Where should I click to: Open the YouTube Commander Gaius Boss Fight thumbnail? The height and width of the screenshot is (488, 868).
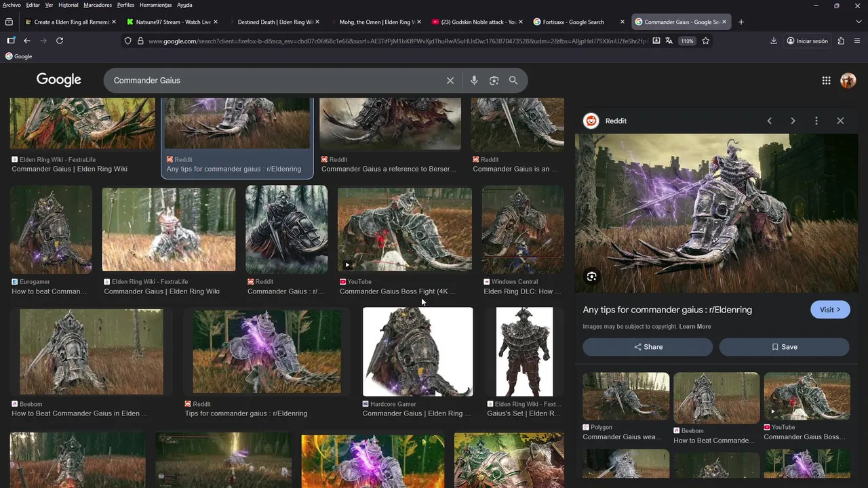405,230
